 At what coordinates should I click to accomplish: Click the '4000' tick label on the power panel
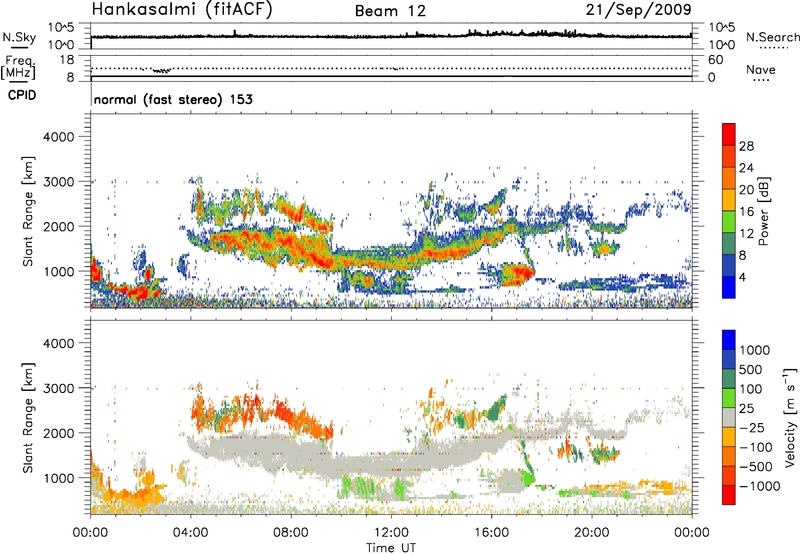pyautogui.click(x=58, y=137)
